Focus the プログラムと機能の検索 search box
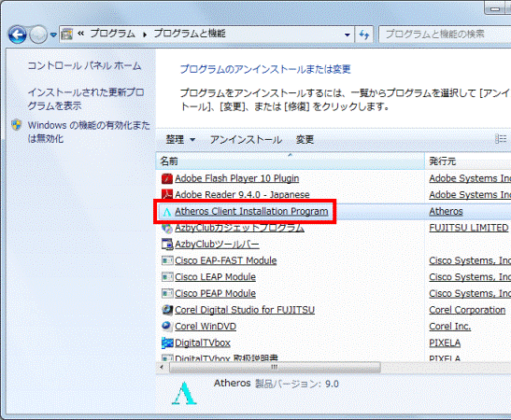 pos(445,35)
